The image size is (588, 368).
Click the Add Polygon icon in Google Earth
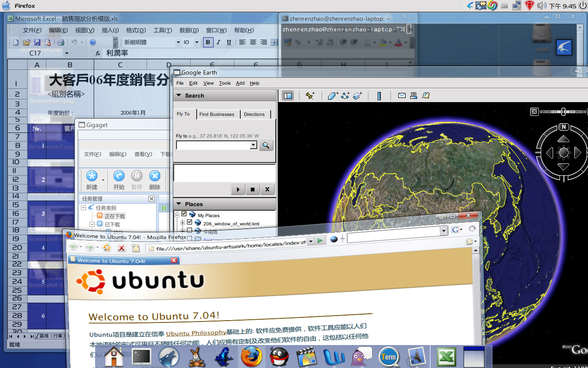point(333,96)
